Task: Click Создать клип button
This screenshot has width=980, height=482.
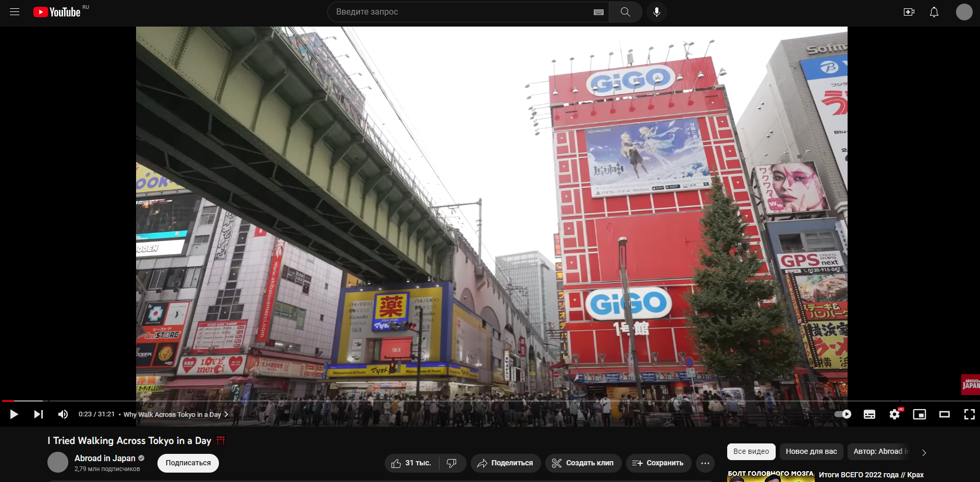Action: coord(583,463)
